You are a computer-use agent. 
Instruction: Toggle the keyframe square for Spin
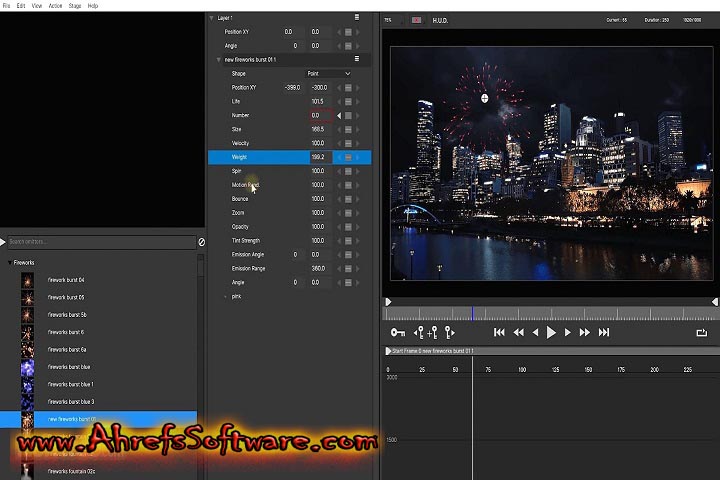point(348,171)
